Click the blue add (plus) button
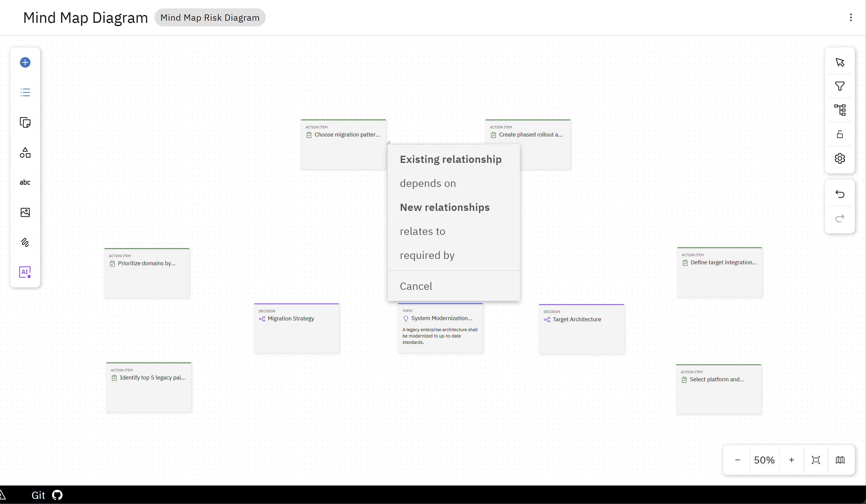Image resolution: width=866 pixels, height=504 pixels. pos(25,62)
